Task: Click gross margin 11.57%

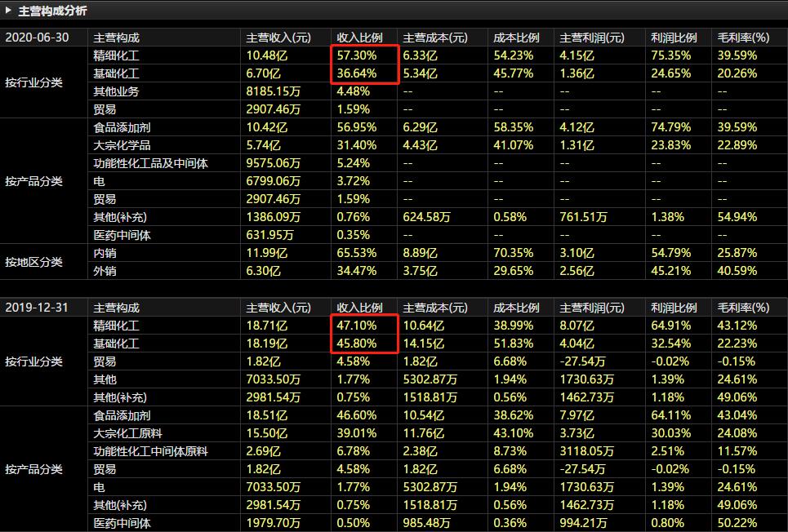Action: click(737, 451)
